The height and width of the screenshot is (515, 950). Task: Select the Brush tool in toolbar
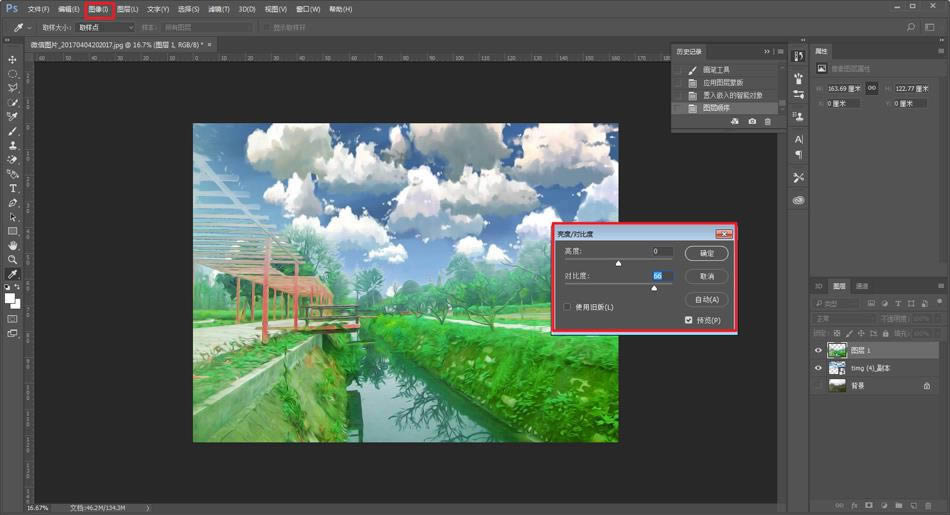[x=13, y=131]
